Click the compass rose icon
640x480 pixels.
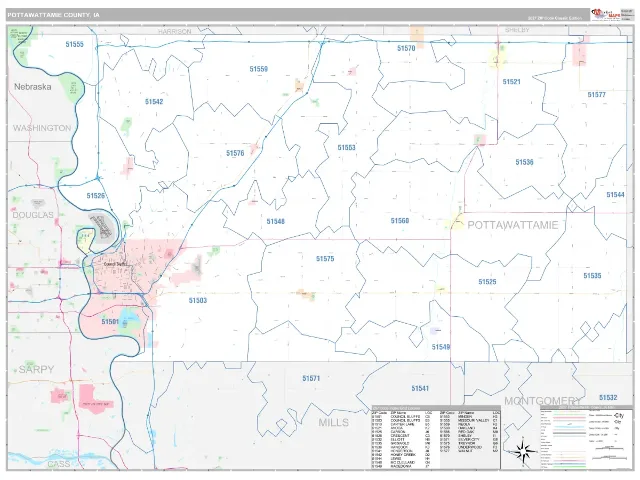click(x=524, y=451)
